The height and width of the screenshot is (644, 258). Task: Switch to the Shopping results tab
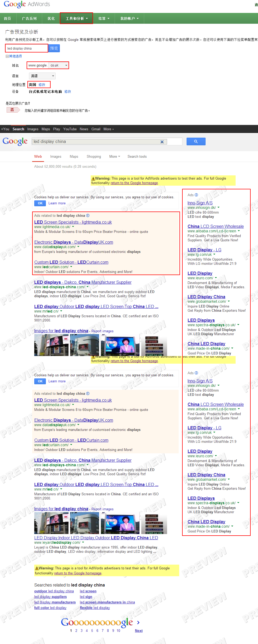(x=94, y=156)
